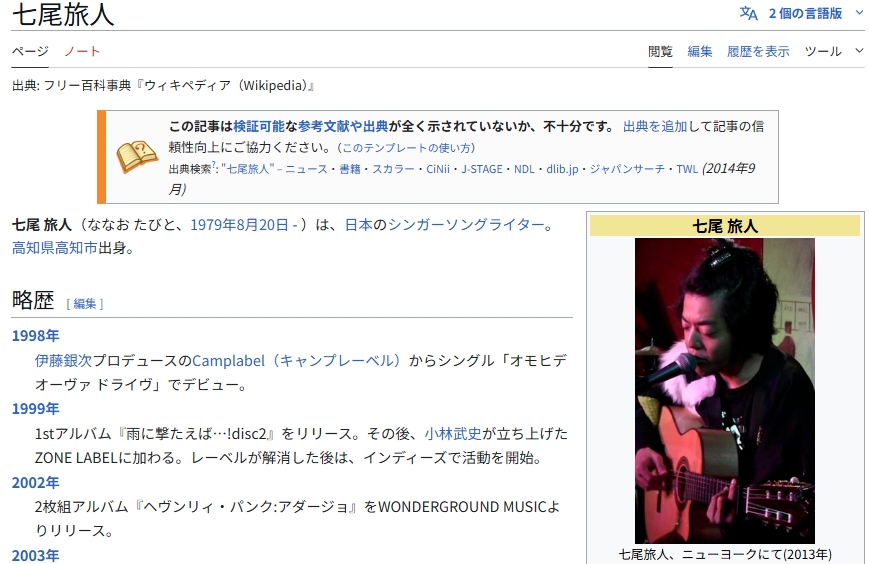Search sources via "七尾旅人" link
This screenshot has width=869, height=564.
pos(248,169)
